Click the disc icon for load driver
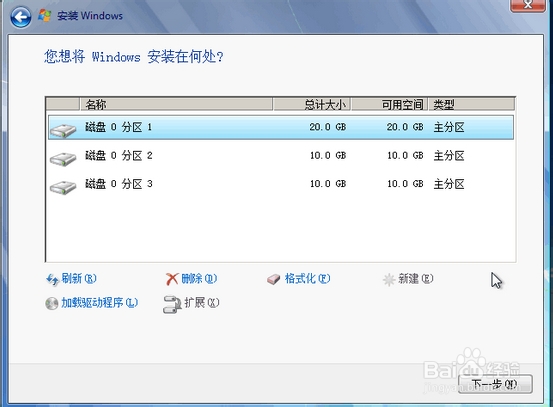 tap(52, 303)
